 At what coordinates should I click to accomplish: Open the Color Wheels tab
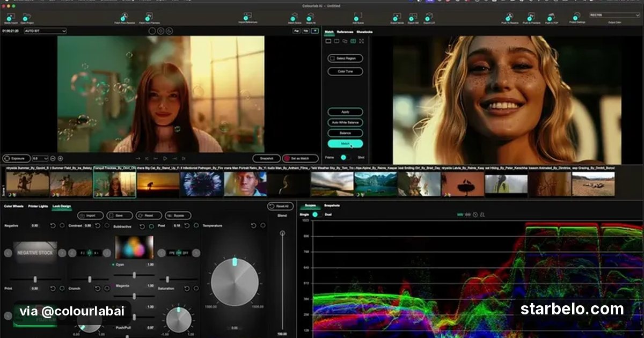pos(13,206)
